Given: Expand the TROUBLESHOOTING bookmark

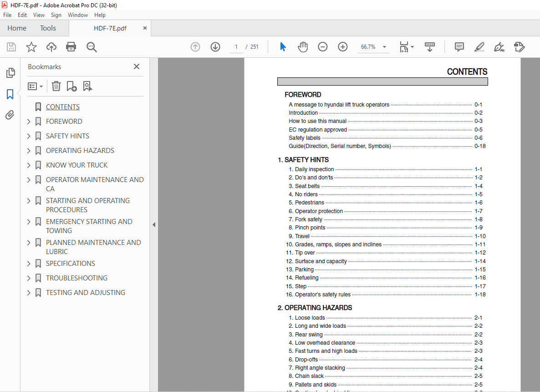Looking at the screenshot, I should coord(29,278).
